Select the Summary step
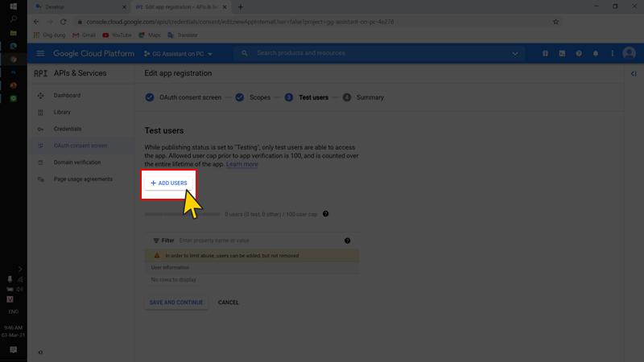Image resolution: width=644 pixels, height=362 pixels. click(369, 97)
